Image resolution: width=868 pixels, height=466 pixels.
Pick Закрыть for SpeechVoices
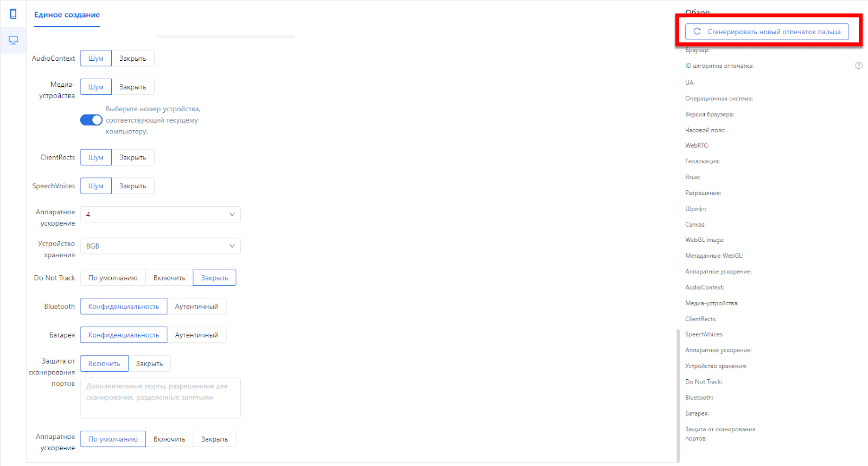[133, 186]
